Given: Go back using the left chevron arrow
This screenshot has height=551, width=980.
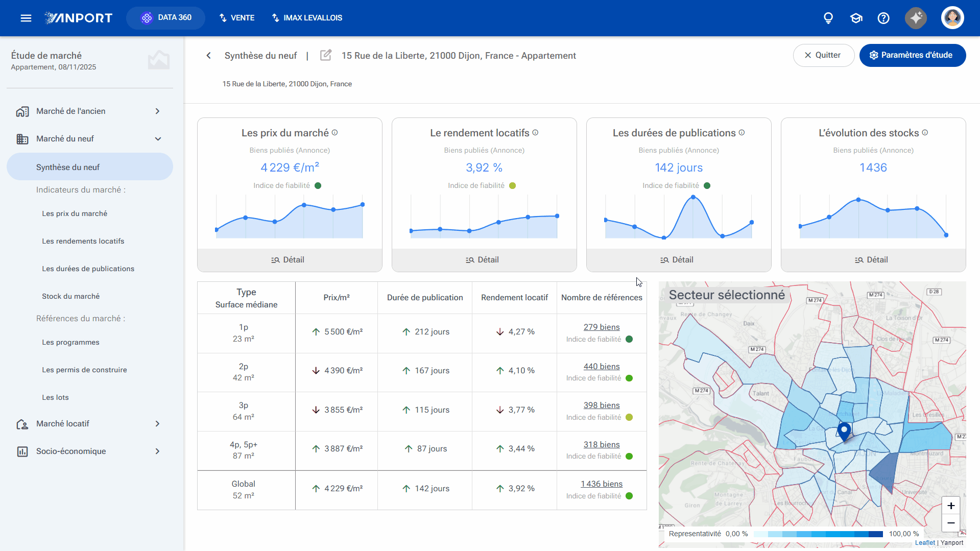Looking at the screenshot, I should [208, 55].
